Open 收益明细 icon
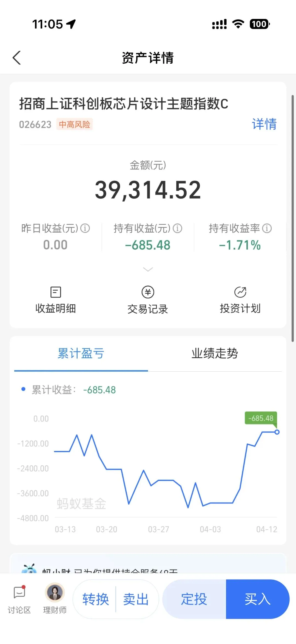The image size is (296, 644). point(56,292)
